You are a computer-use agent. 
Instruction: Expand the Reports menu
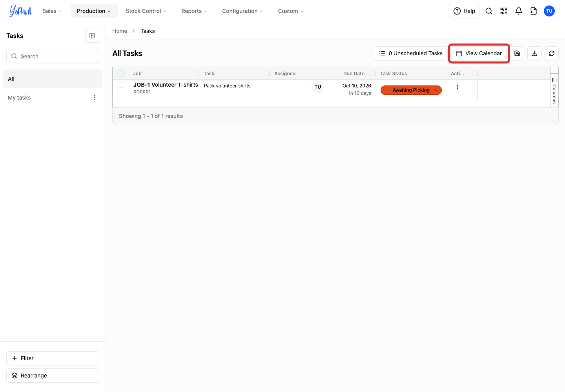pyautogui.click(x=194, y=11)
